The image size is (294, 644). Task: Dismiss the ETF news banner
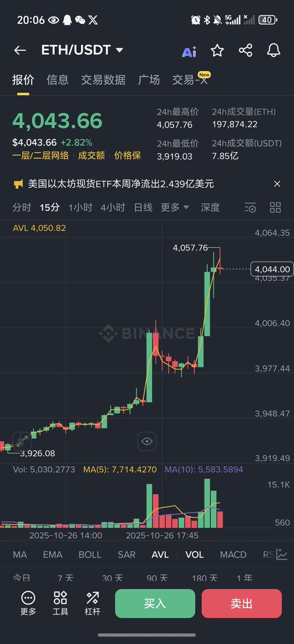click(277, 184)
